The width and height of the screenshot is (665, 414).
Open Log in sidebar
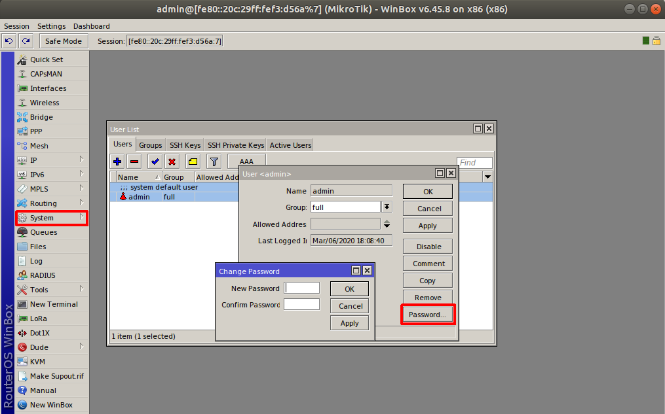click(x=52, y=261)
